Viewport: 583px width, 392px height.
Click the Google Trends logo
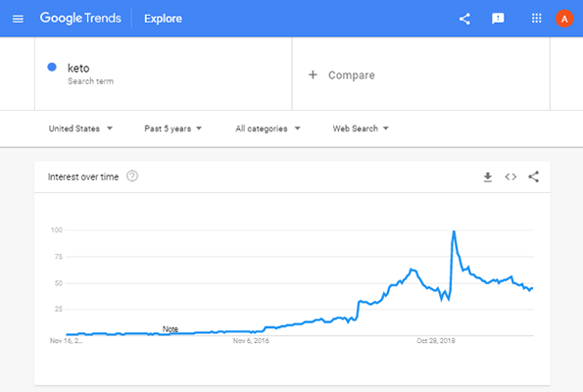pos(80,19)
